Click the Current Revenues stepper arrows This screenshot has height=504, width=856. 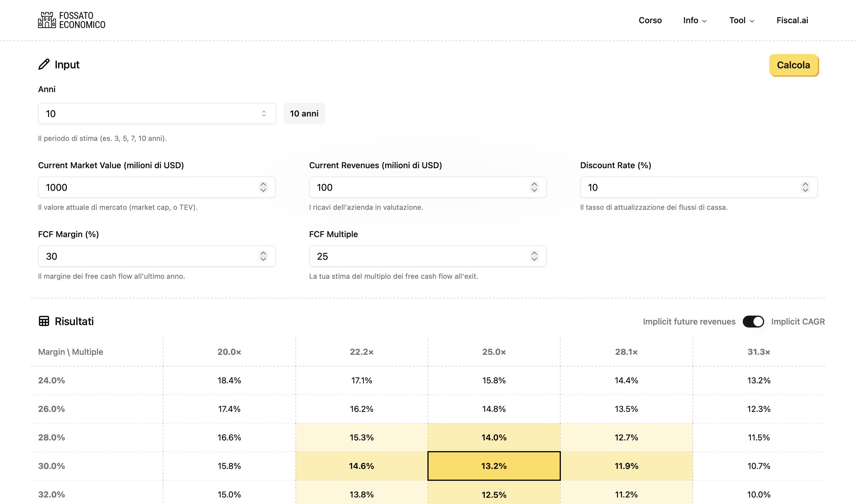(x=534, y=187)
